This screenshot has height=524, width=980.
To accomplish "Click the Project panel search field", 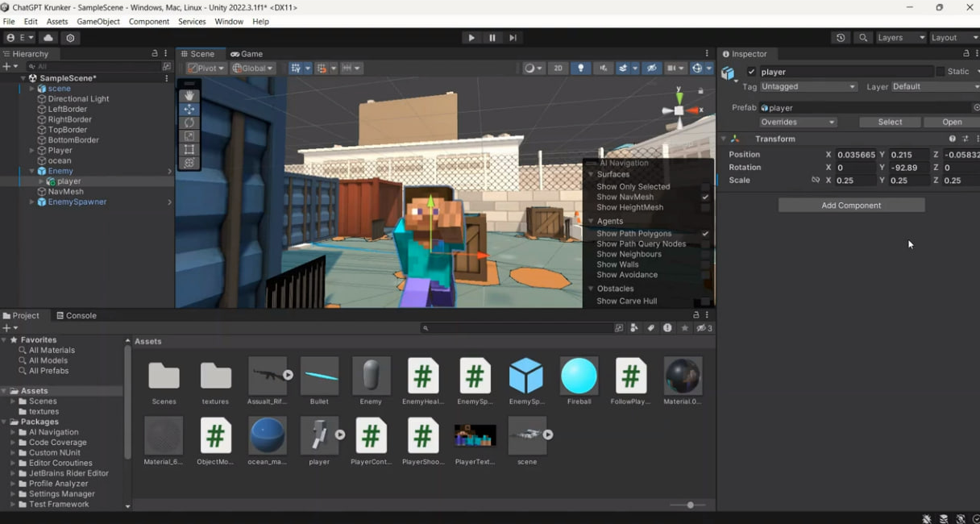I will (x=517, y=328).
